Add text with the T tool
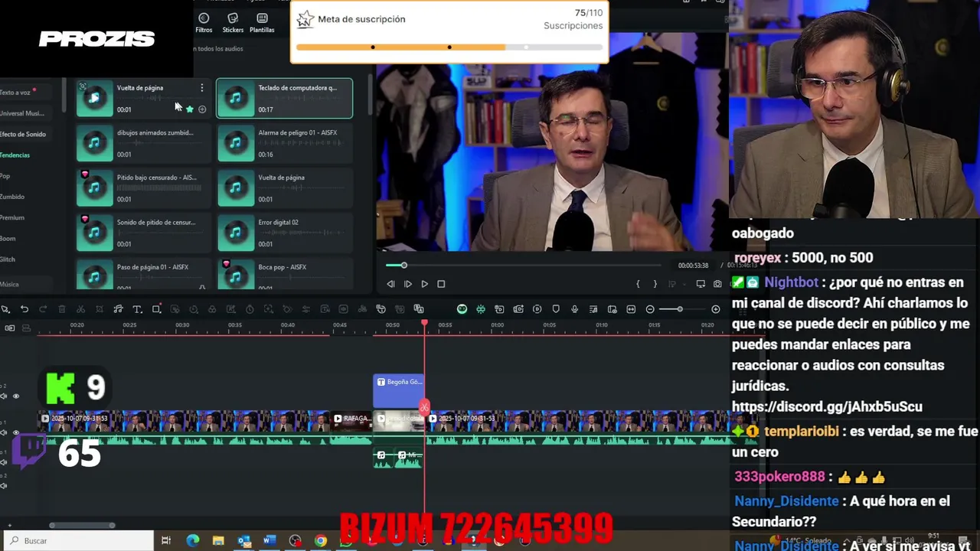This screenshot has height=551, width=980. click(x=137, y=309)
